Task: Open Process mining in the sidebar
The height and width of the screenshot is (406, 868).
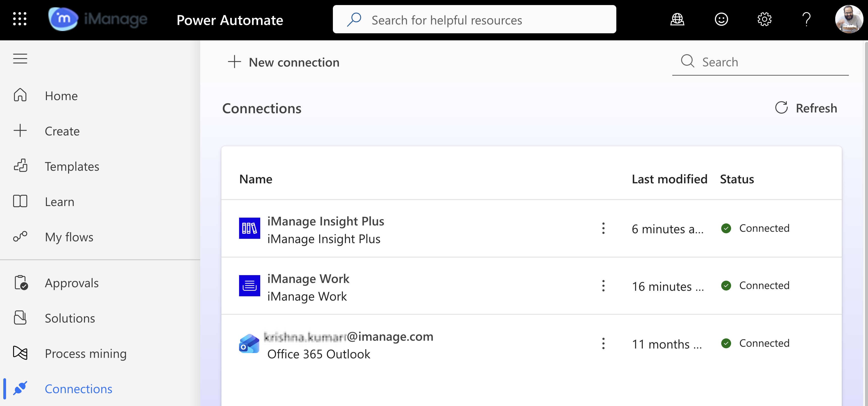Action: [86, 354]
